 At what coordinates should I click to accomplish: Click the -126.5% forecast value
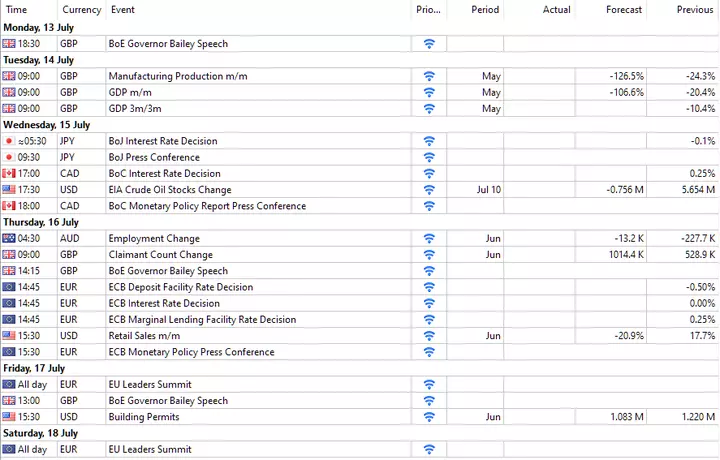[x=627, y=76]
